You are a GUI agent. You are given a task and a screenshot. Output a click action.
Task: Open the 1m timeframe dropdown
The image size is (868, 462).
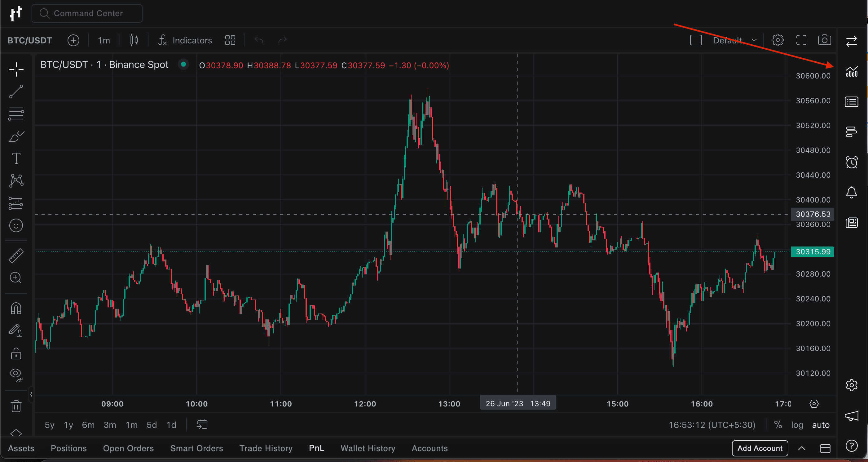click(x=104, y=41)
